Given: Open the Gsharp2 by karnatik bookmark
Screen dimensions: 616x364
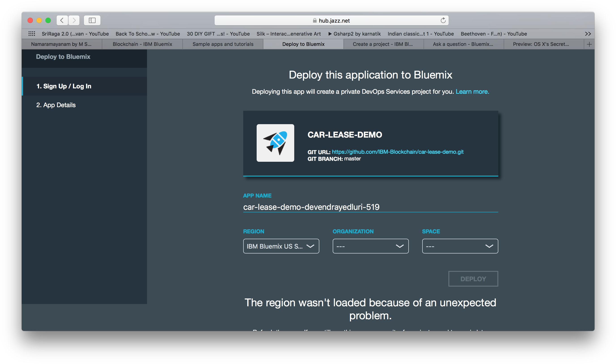Looking at the screenshot, I should pyautogui.click(x=354, y=34).
